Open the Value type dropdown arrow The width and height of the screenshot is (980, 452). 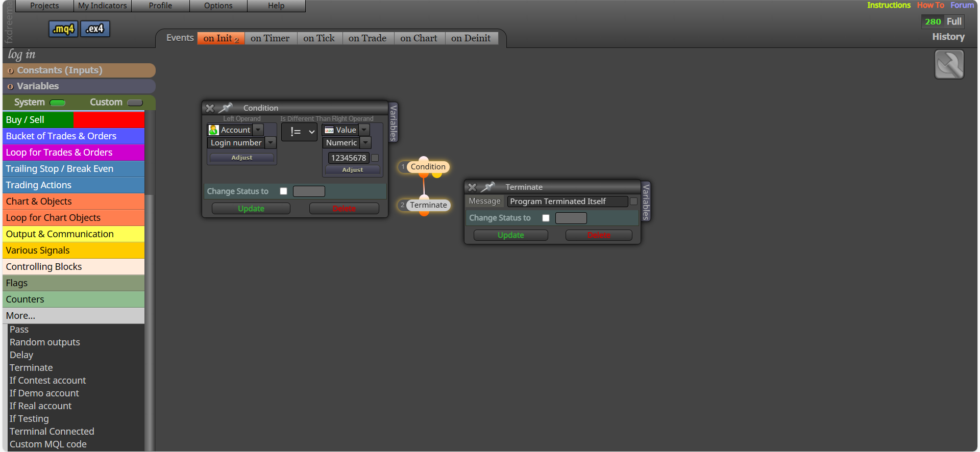pyautogui.click(x=364, y=130)
